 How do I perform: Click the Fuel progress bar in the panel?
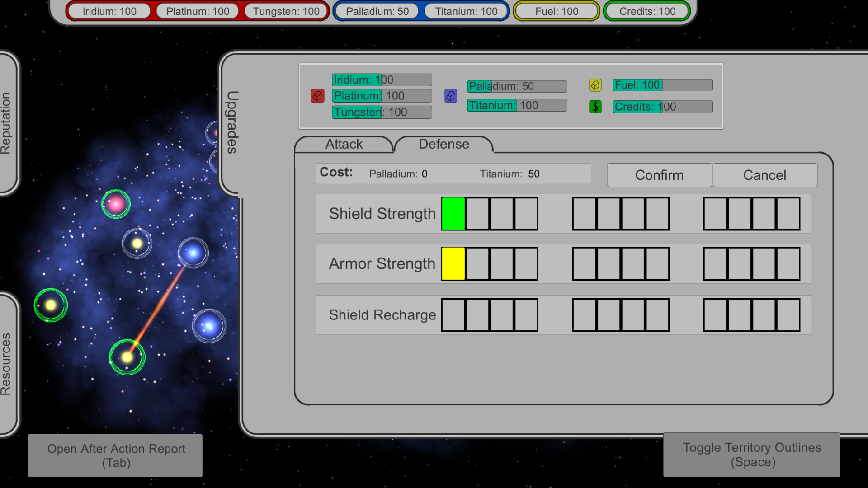point(663,85)
